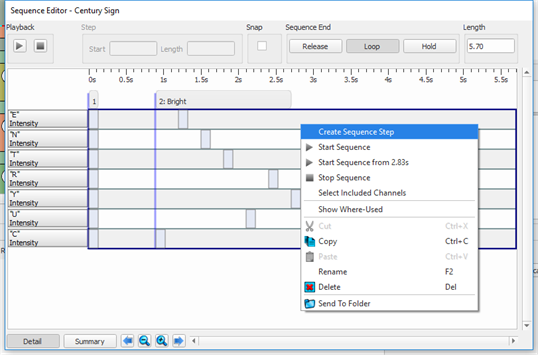Select the 'C' Intensity channel header
The image size is (538, 360).
pos(48,239)
